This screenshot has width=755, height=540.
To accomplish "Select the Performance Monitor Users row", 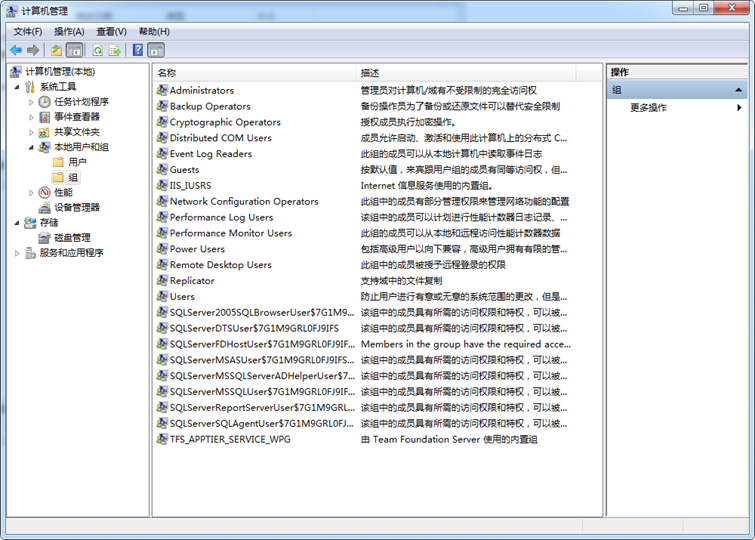I will 362,233.
